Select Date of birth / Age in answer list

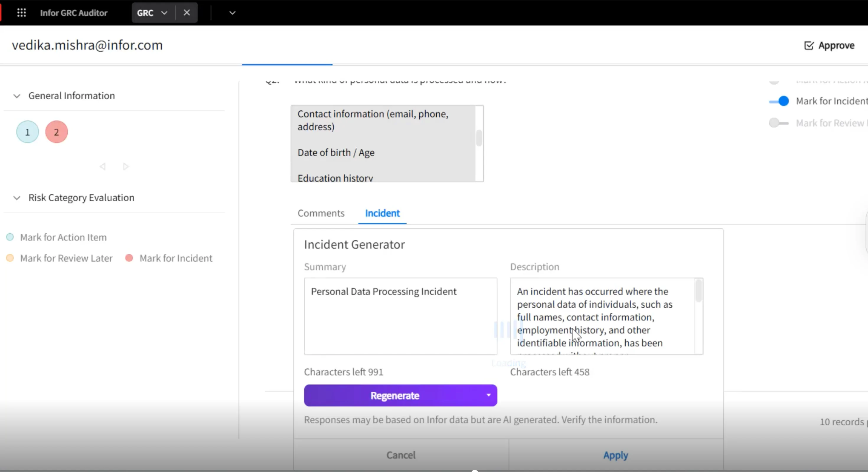pyautogui.click(x=336, y=153)
